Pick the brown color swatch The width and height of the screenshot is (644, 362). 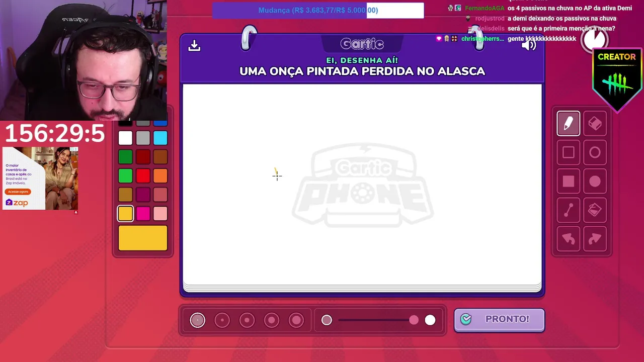(160, 157)
